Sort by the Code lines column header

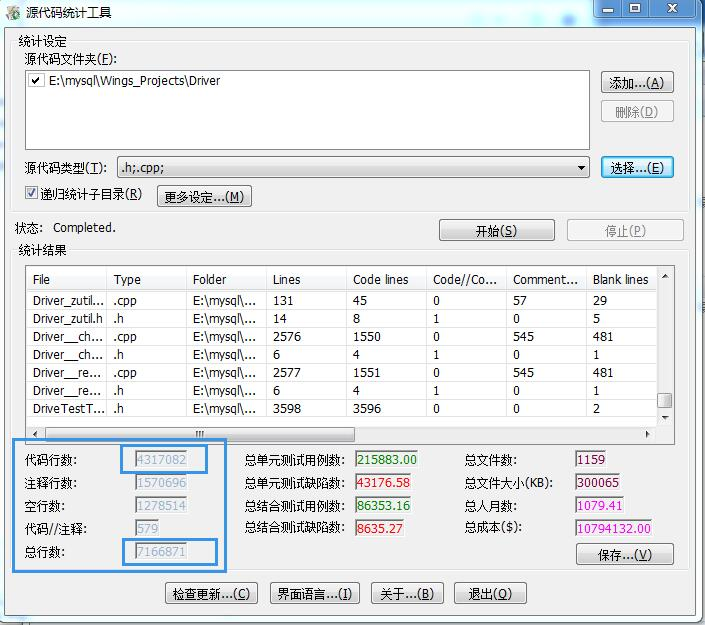click(x=387, y=280)
